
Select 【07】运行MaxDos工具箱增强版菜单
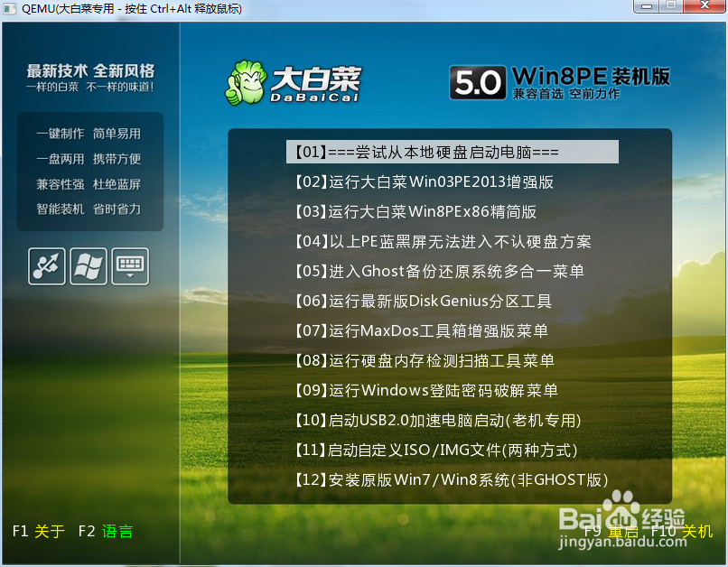[x=422, y=330]
